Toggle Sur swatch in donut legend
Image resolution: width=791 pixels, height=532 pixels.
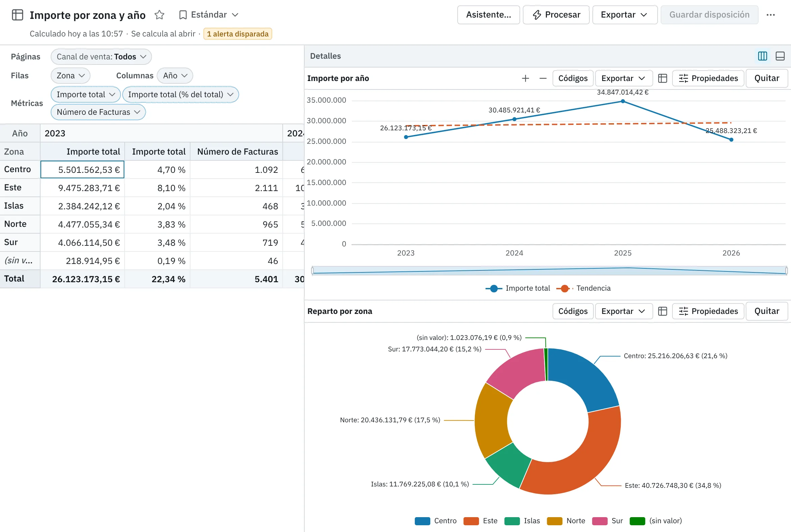[599, 521]
